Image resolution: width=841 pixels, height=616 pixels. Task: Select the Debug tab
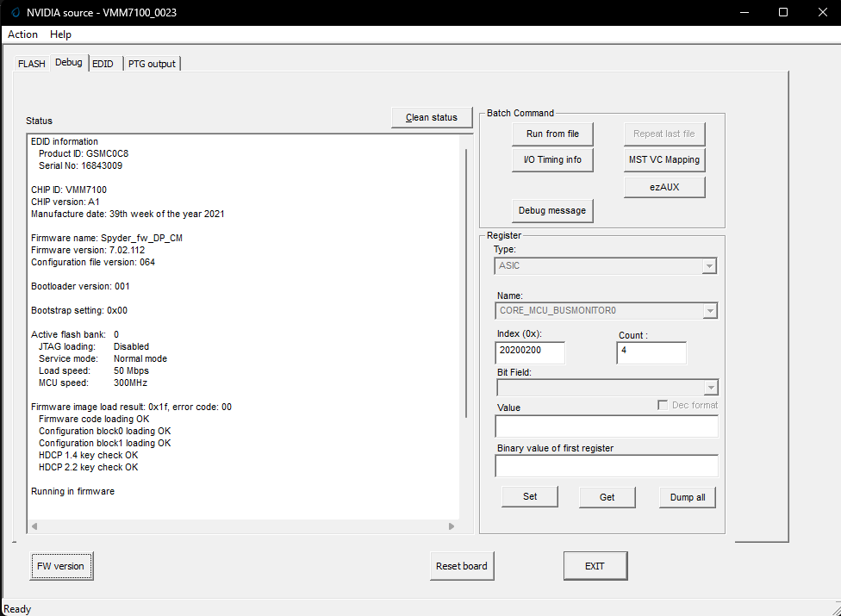(69, 62)
